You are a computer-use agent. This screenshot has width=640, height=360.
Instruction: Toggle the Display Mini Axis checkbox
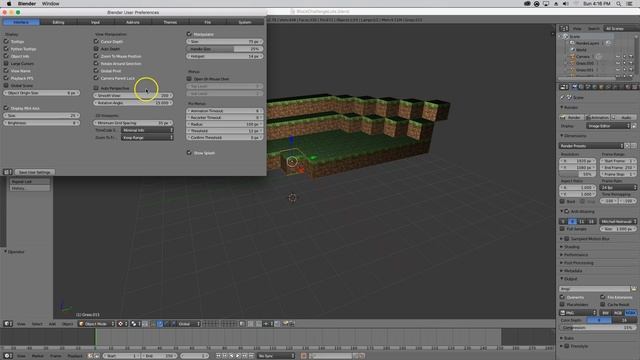pos(6,108)
